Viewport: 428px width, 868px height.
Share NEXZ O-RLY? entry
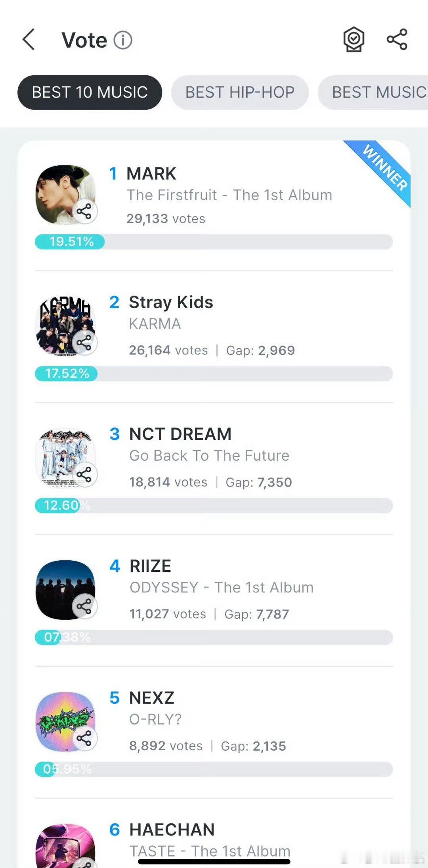click(84, 738)
